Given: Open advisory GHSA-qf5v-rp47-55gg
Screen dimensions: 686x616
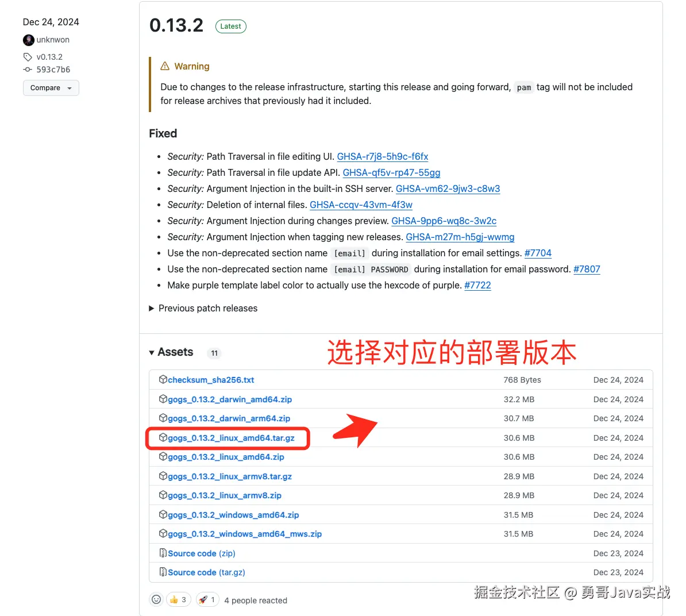Looking at the screenshot, I should tap(391, 173).
